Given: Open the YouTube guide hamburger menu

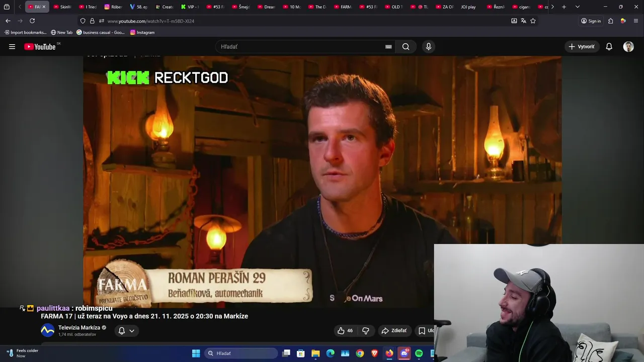Looking at the screenshot, I should tap(12, 47).
